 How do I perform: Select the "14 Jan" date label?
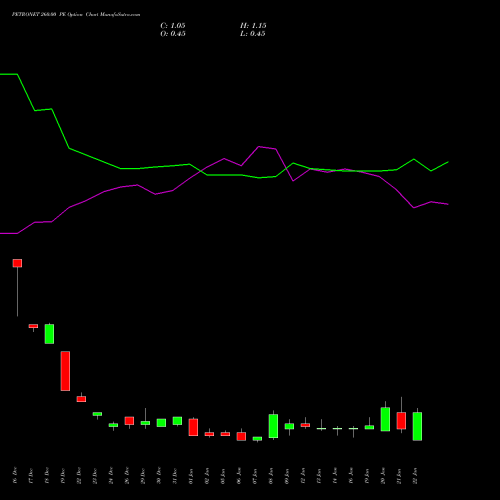[335, 475]
